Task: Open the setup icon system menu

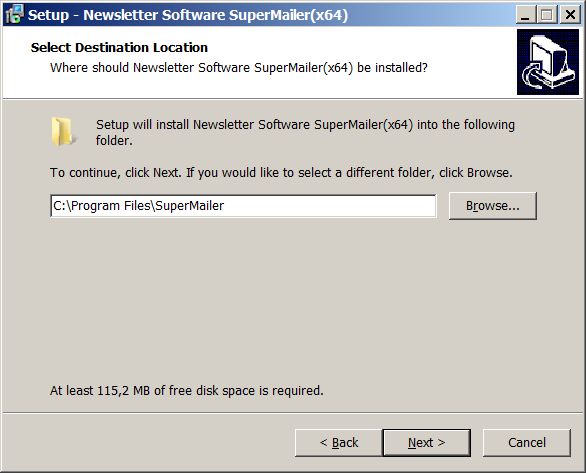Action: (14, 15)
